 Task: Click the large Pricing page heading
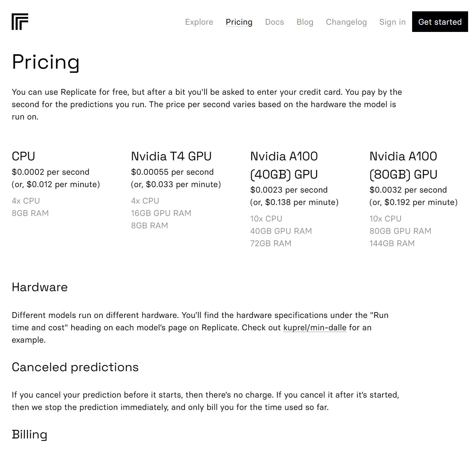point(46,62)
